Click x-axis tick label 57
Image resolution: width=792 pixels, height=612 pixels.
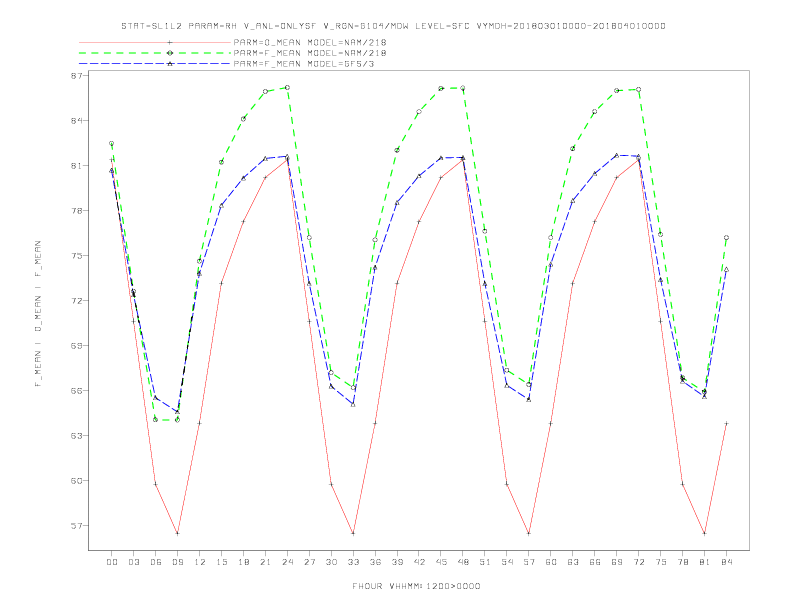pyautogui.click(x=529, y=562)
